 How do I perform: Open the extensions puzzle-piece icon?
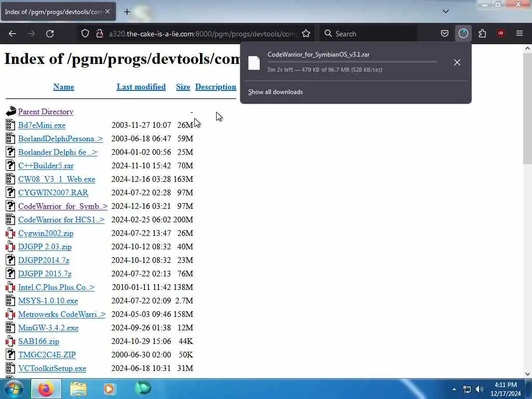pyautogui.click(x=482, y=34)
